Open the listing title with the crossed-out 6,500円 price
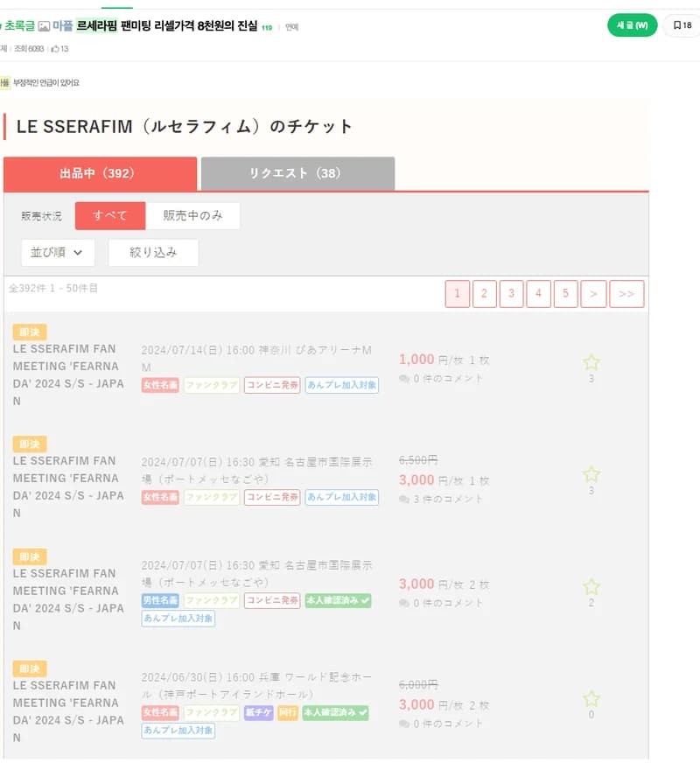Image resolution: width=700 pixels, height=763 pixels. point(68,486)
